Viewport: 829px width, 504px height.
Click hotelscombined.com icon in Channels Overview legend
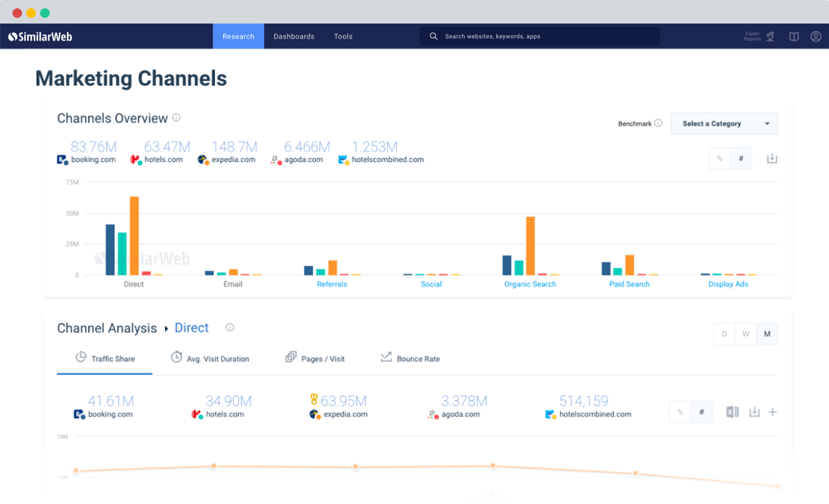tap(343, 160)
